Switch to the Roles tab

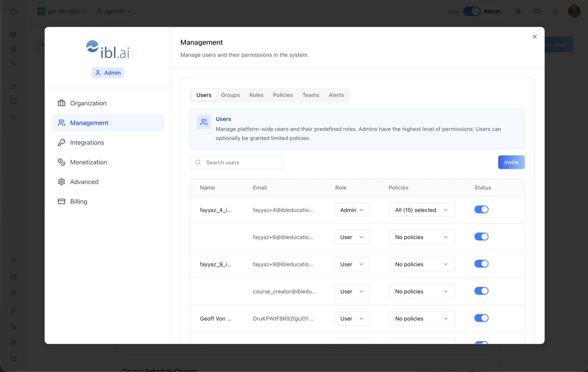[257, 95]
